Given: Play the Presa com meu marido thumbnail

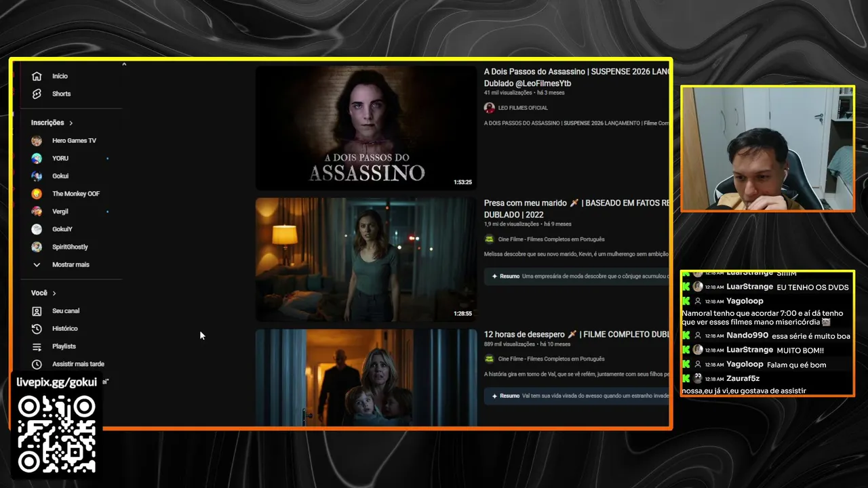Looking at the screenshot, I should (x=366, y=260).
